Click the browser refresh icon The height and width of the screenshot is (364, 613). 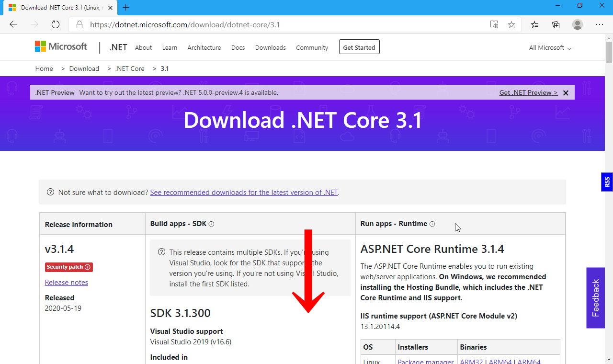pyautogui.click(x=56, y=24)
